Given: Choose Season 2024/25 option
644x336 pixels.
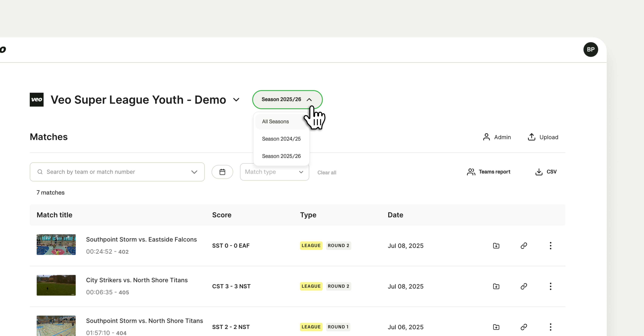Looking at the screenshot, I should pyautogui.click(x=281, y=139).
